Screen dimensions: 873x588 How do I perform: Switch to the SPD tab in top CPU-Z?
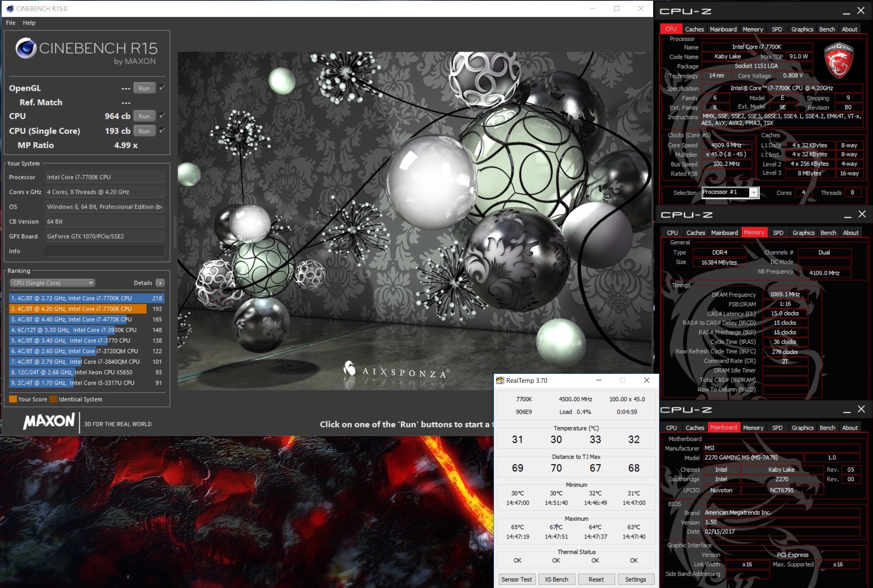(777, 29)
